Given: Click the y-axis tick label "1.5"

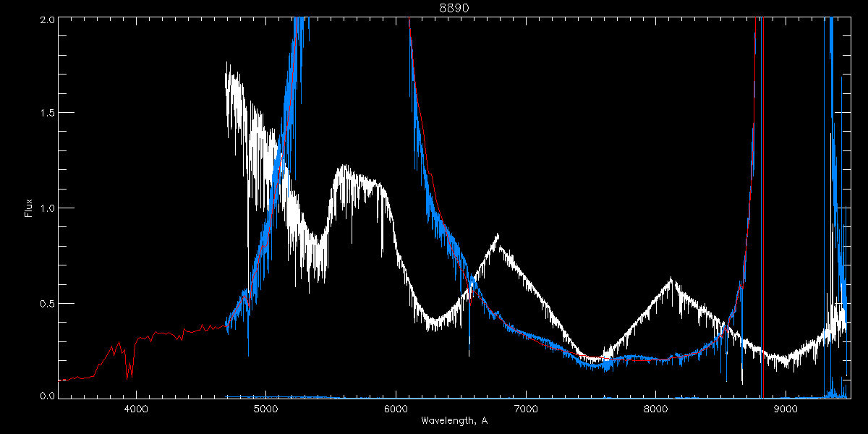Looking at the screenshot, I should [47, 113].
